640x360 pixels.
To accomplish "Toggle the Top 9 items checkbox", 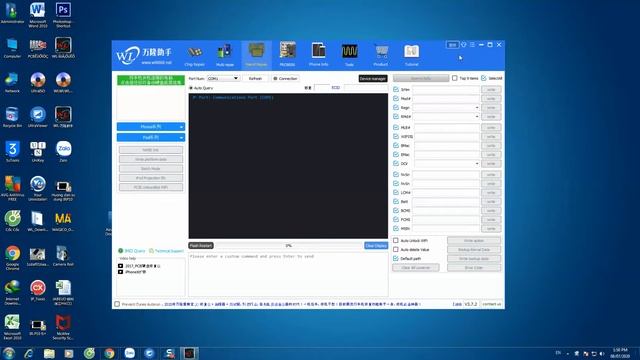I will (x=454, y=78).
